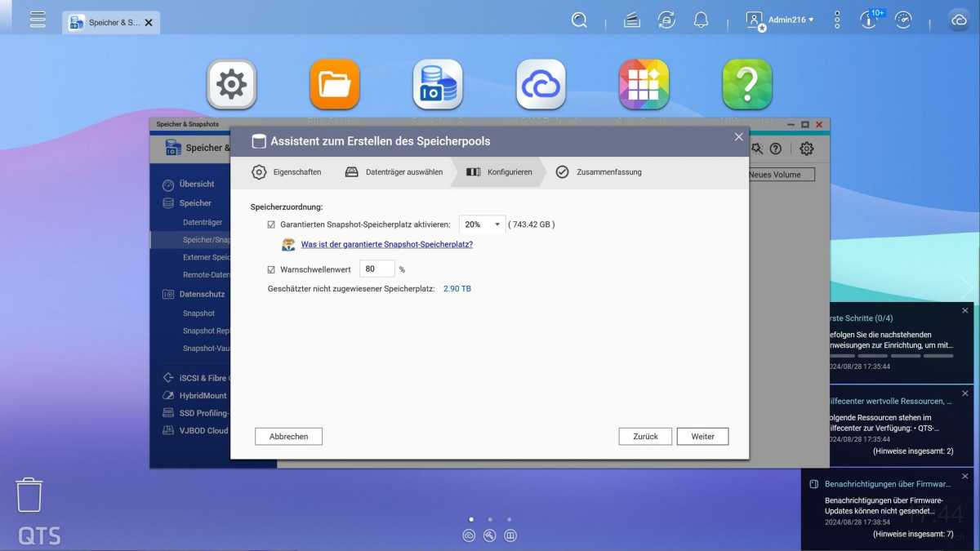Open File Station from the desktop

[x=334, y=82]
